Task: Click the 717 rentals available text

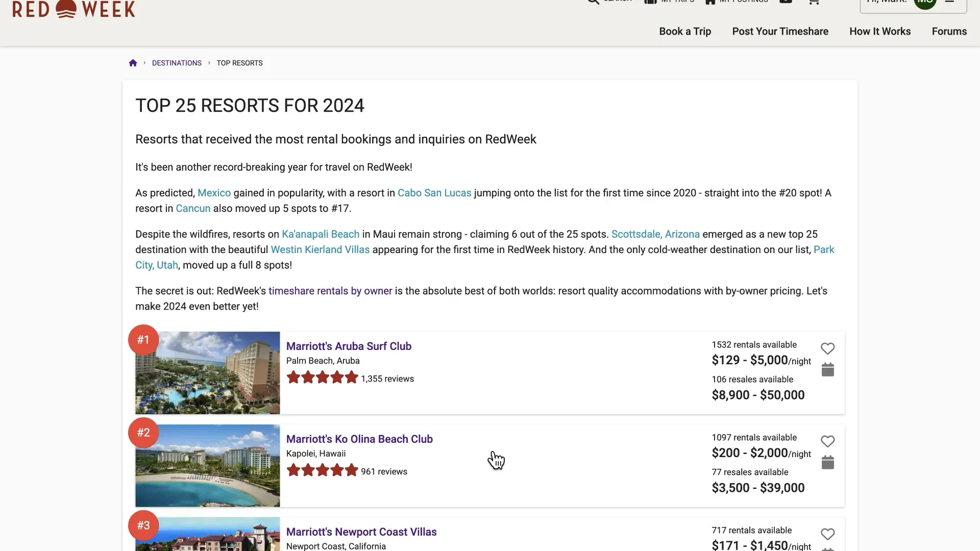Action: [x=752, y=530]
